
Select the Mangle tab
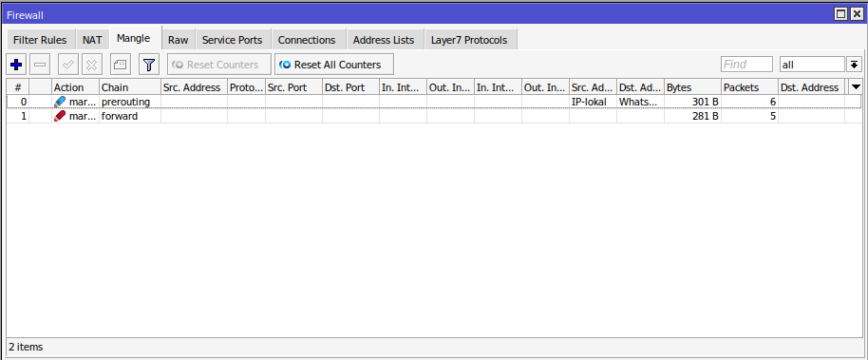click(133, 39)
